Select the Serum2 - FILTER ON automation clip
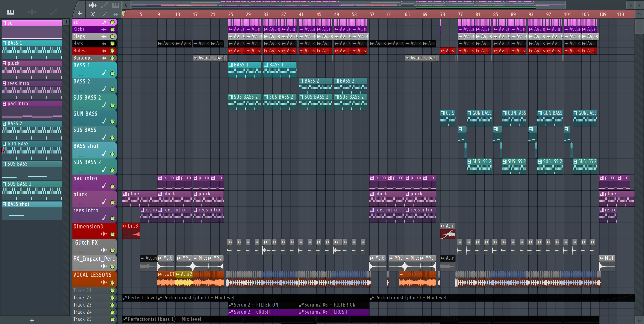 263,305
